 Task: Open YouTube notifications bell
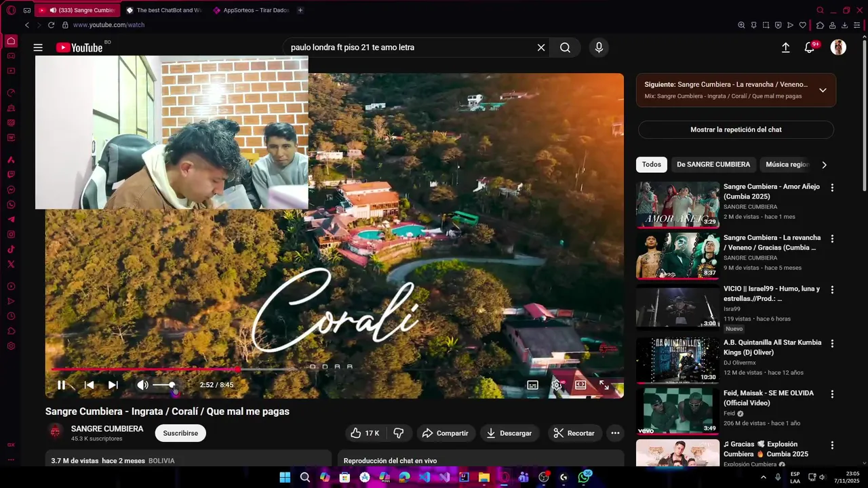coord(810,47)
